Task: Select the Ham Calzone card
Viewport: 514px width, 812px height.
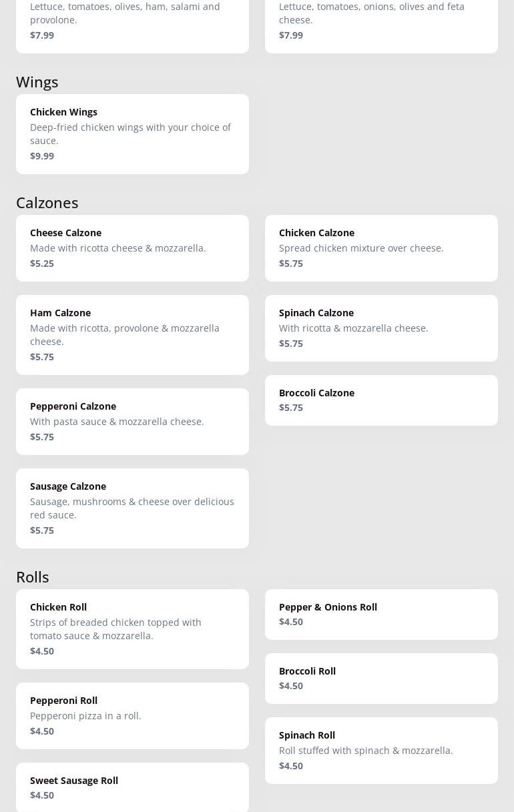Action: [132, 335]
